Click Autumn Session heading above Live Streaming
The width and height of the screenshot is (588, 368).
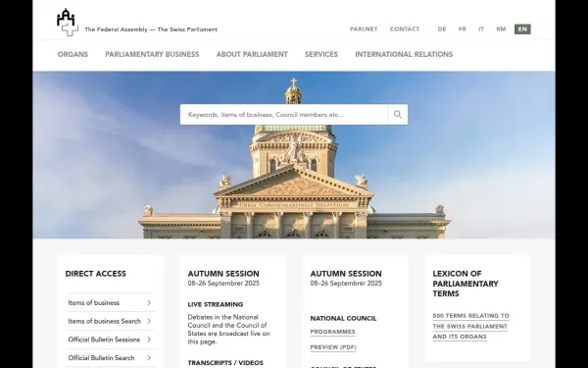(223, 274)
